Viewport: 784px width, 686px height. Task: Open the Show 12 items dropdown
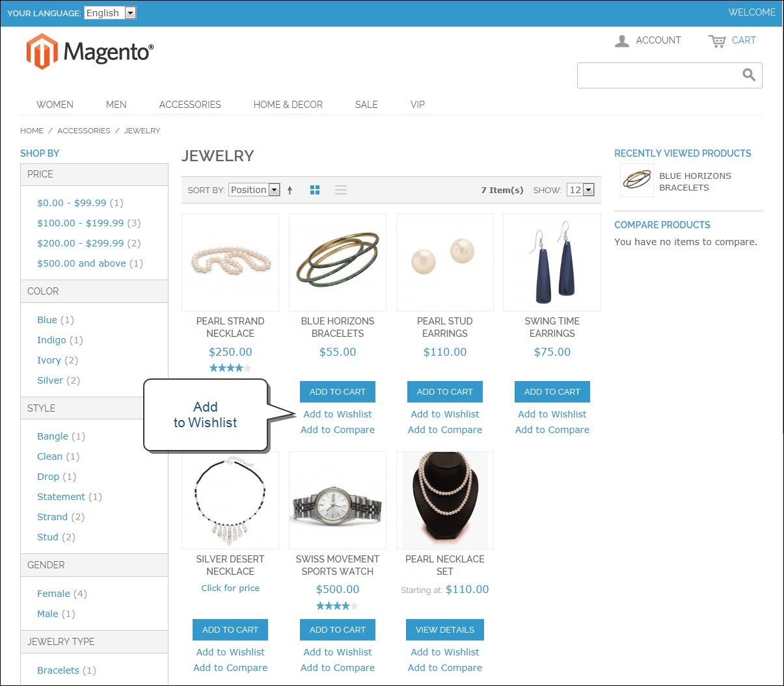point(580,190)
